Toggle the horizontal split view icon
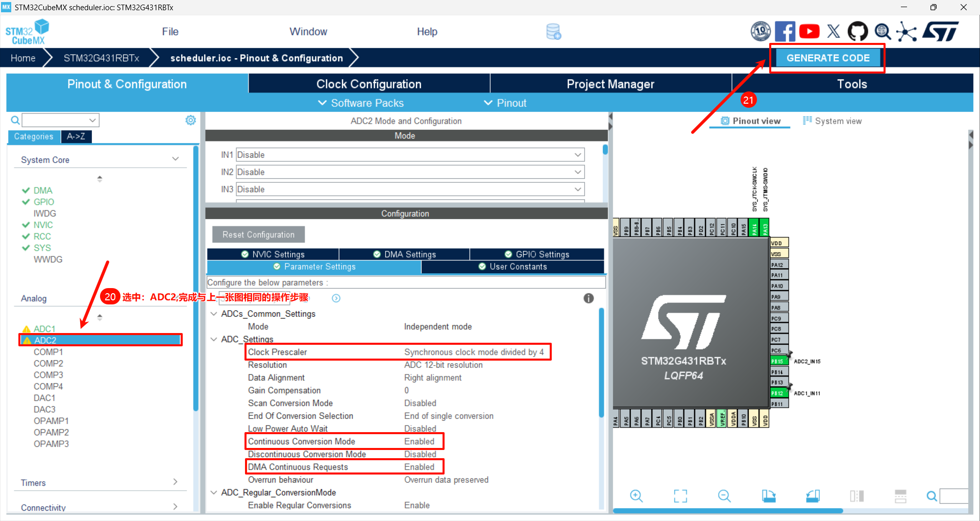Screen dimensions: 980x521 (901, 496)
